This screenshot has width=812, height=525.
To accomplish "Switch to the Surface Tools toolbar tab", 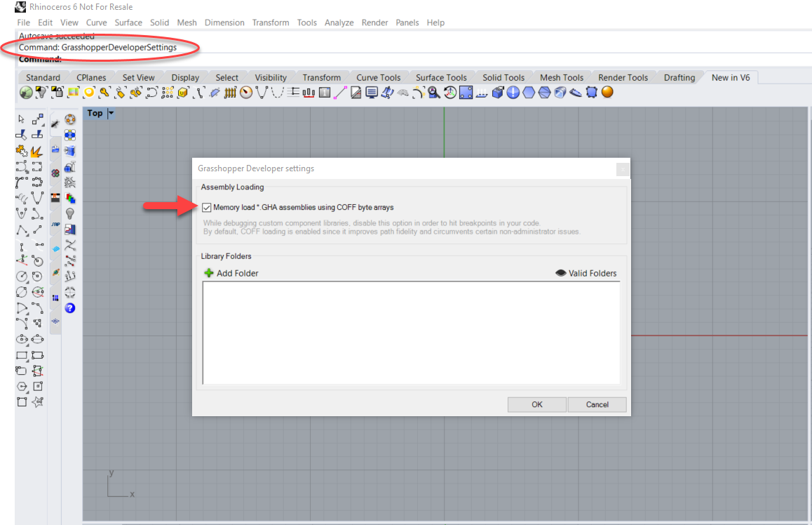I will tap(441, 78).
